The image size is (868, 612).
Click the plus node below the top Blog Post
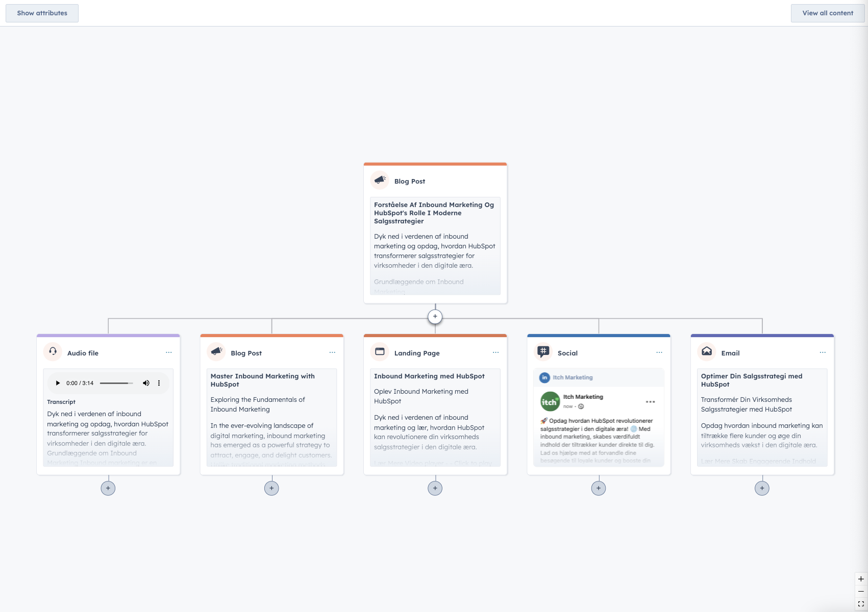(x=435, y=317)
